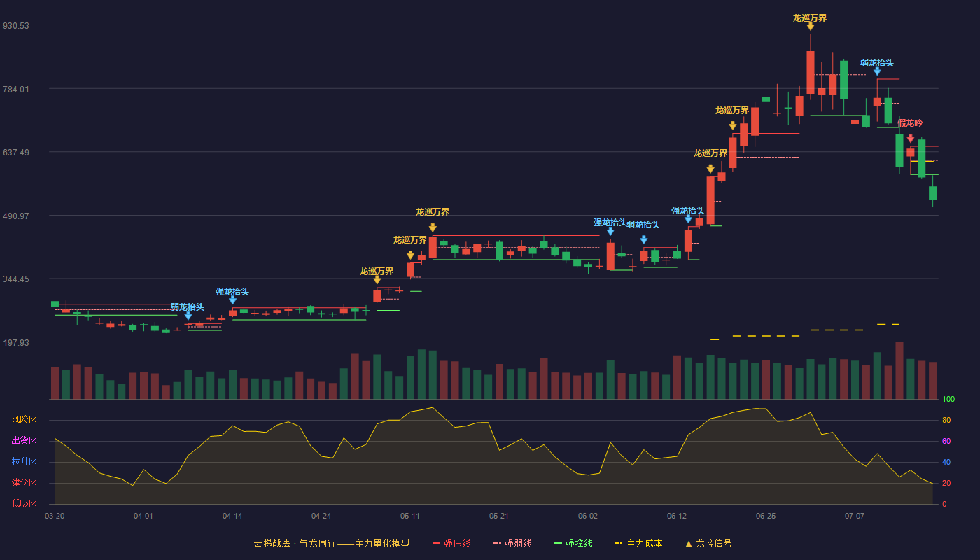Viewport: 980px width, 560px height.
Task: Click the magenta 60 indicator axis value
Action: click(946, 441)
